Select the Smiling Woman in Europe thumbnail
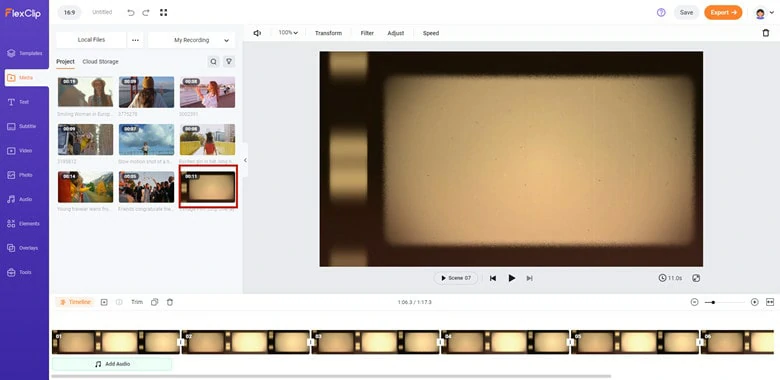Image resolution: width=780 pixels, height=380 pixels. coord(85,92)
